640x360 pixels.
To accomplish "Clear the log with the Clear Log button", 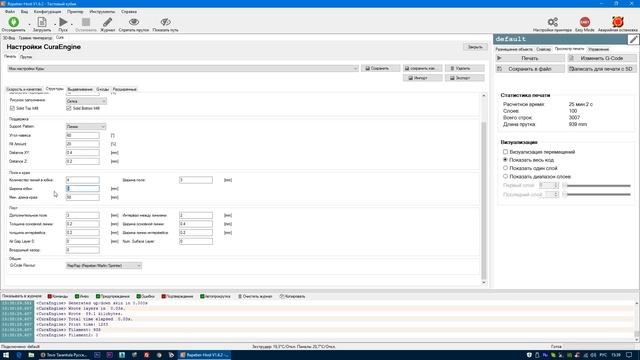I will [x=255, y=296].
